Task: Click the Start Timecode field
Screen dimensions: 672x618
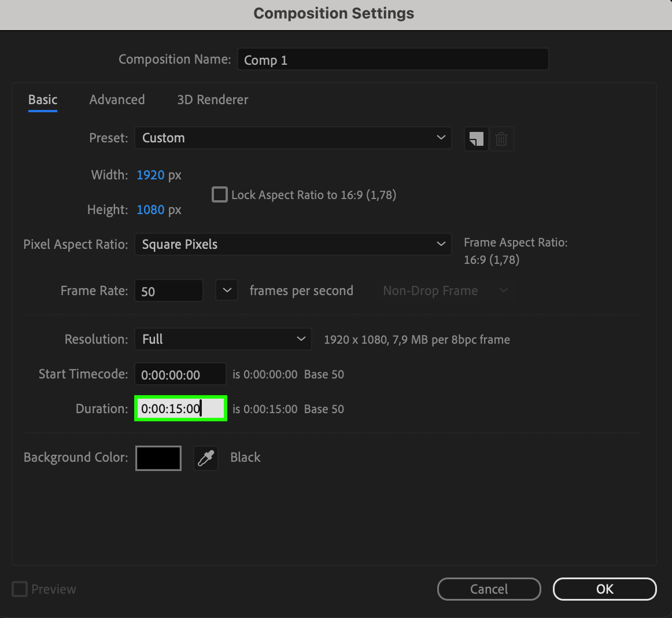Action: coord(180,374)
